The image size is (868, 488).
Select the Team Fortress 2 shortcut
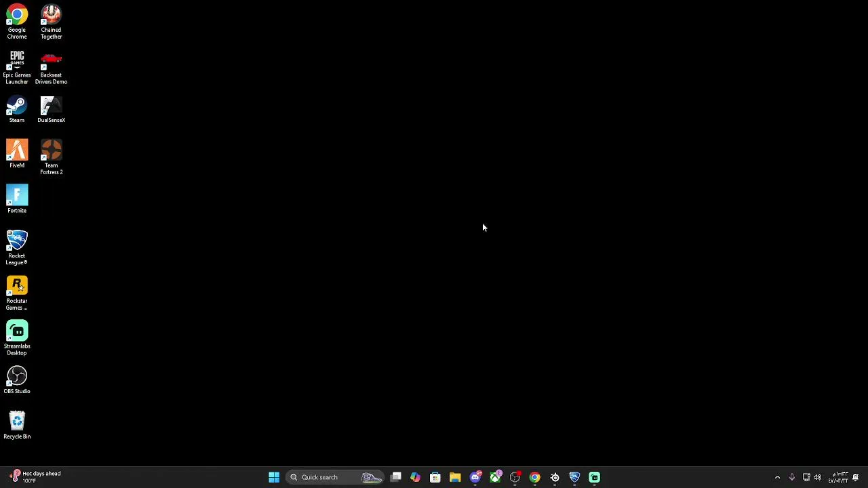51,157
